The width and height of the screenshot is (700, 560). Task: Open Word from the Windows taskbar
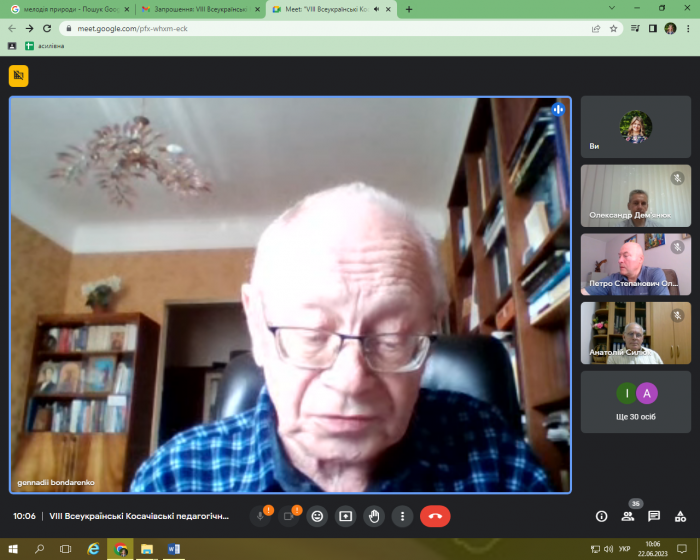[173, 549]
